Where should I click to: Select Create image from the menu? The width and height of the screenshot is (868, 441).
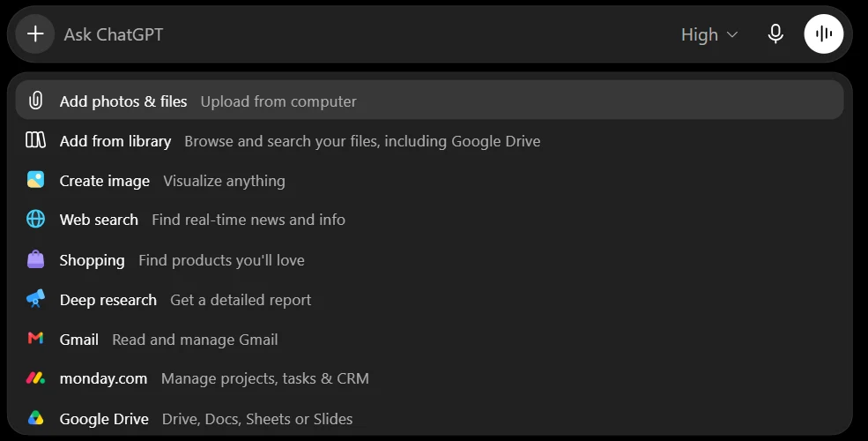[429, 181]
